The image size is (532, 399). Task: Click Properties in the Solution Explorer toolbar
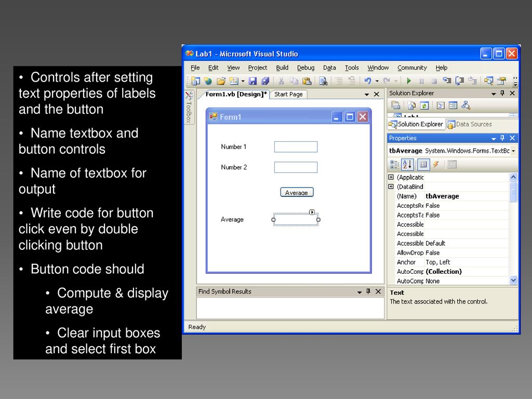pyautogui.click(x=395, y=105)
